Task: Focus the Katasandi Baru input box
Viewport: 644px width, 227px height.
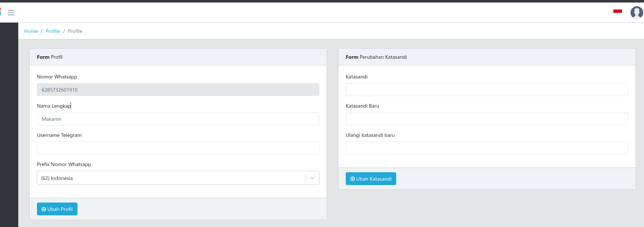Action: pos(486,119)
